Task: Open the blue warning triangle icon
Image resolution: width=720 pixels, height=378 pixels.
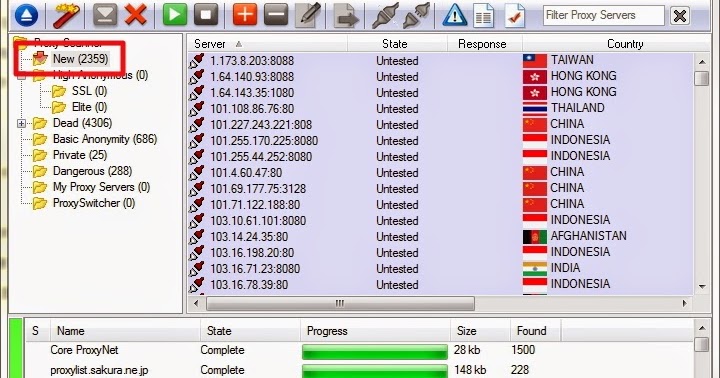Action: pyautogui.click(x=455, y=16)
